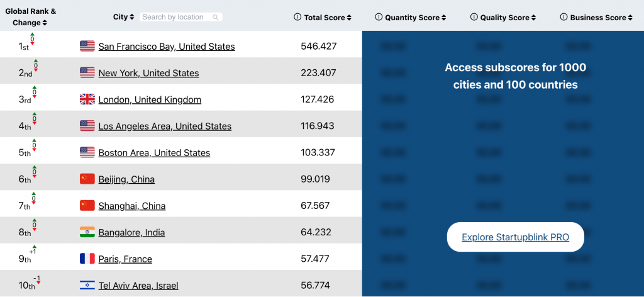644x297 pixels.
Task: Open the Beijing, China city link
Action: (x=126, y=179)
